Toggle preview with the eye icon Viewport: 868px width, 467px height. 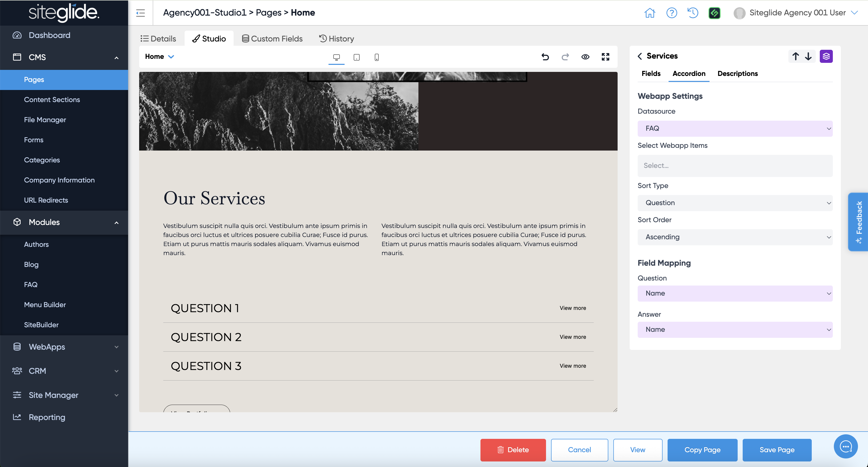[x=585, y=57]
